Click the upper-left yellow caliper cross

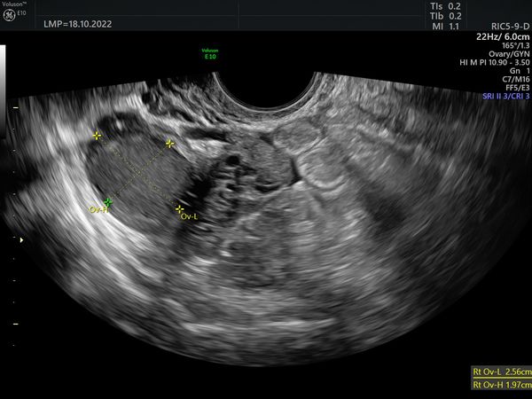pos(98,135)
